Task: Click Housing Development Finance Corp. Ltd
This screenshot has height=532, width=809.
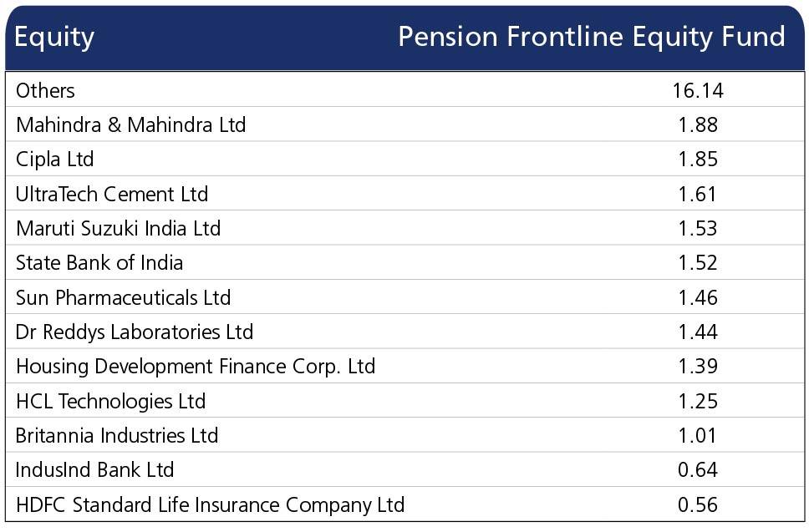Action: [x=196, y=367]
